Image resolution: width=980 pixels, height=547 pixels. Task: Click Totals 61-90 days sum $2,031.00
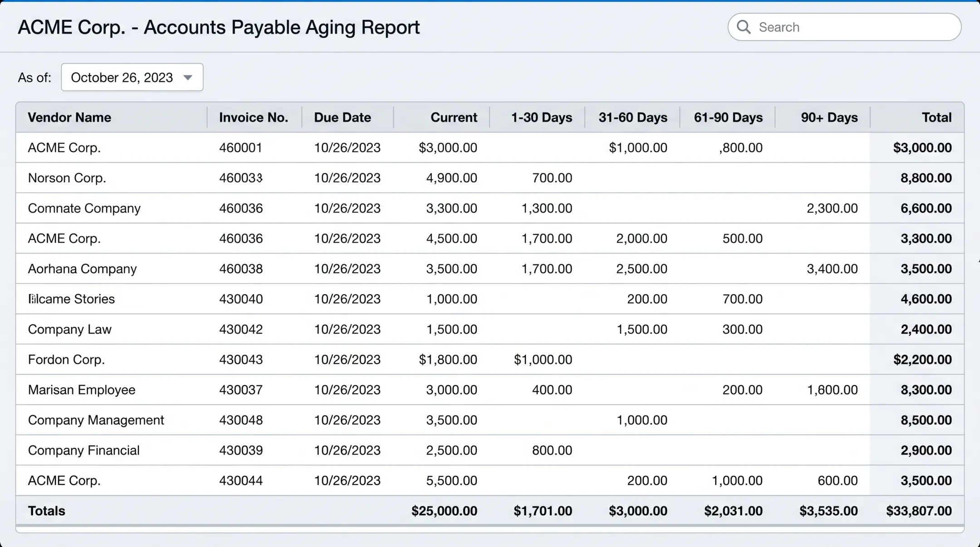pos(733,511)
